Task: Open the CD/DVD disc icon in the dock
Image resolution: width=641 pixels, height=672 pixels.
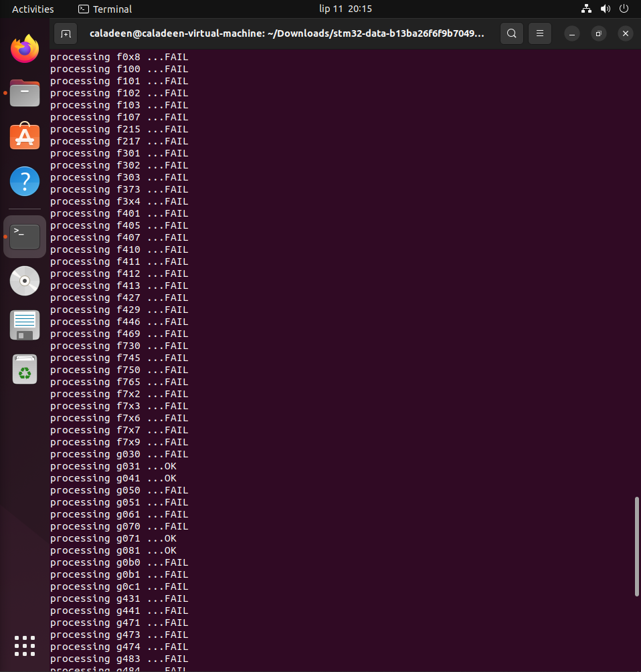Action: [24, 281]
